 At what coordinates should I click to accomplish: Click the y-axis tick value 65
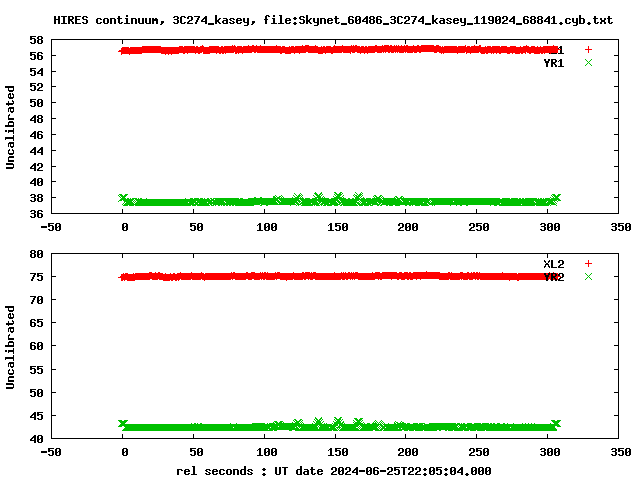point(36,323)
